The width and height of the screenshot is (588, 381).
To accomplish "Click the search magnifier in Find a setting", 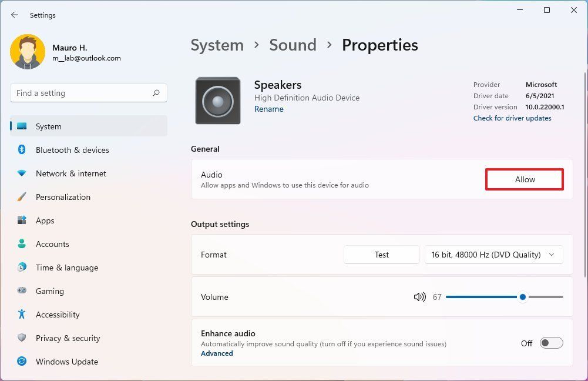I will point(156,93).
